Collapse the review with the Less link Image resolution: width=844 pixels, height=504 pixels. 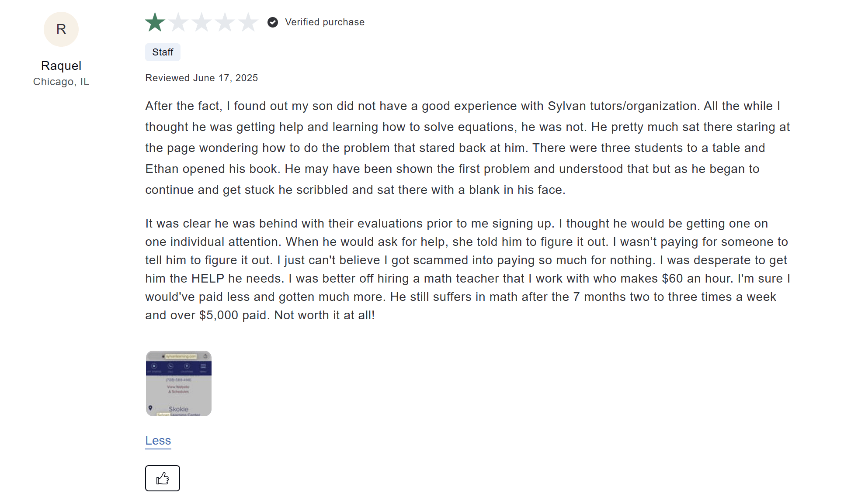coord(158,440)
